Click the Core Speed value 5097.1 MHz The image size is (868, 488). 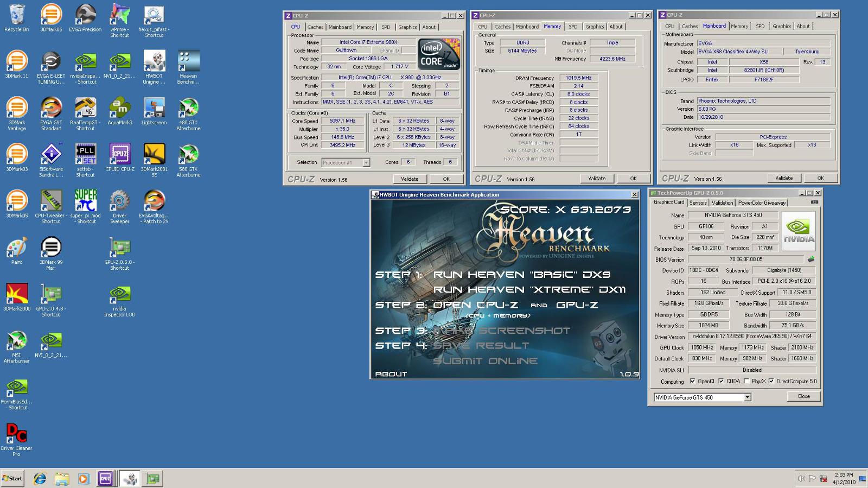(x=342, y=121)
